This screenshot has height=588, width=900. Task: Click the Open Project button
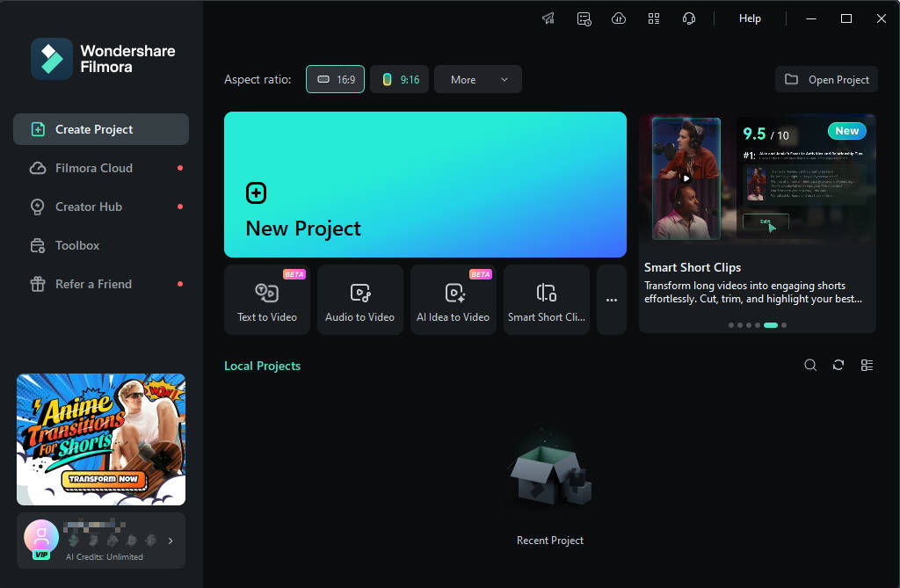tap(826, 79)
